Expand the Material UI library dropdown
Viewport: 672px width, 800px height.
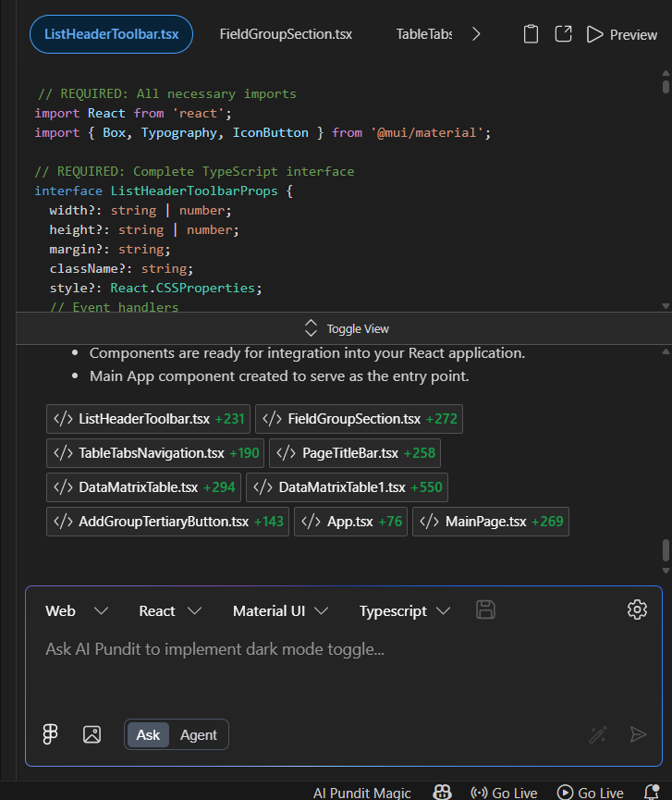(x=280, y=610)
